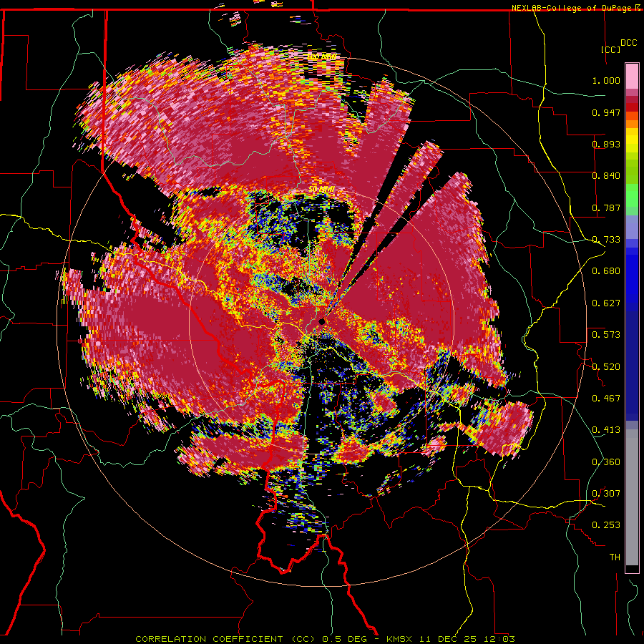
Task: Select the 0.360 scale value
Action: 606,462
